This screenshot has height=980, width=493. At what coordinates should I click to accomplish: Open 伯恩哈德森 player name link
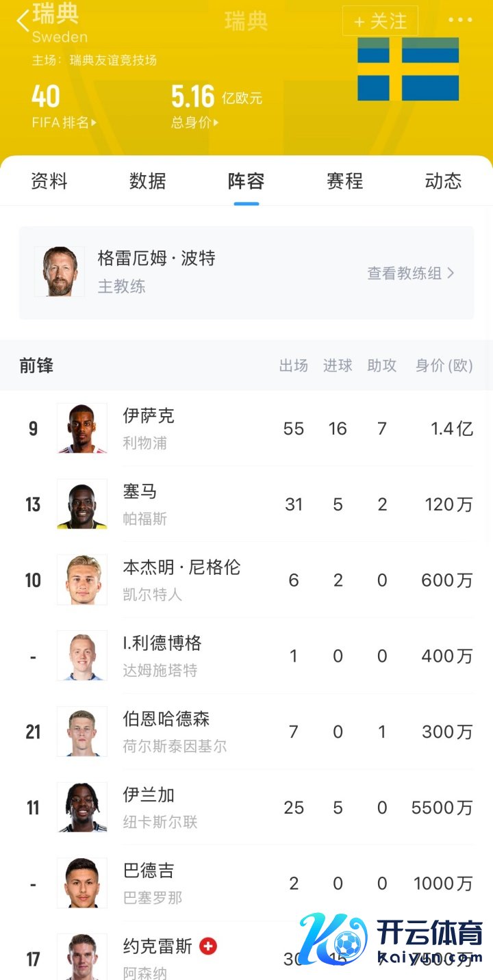tap(166, 719)
